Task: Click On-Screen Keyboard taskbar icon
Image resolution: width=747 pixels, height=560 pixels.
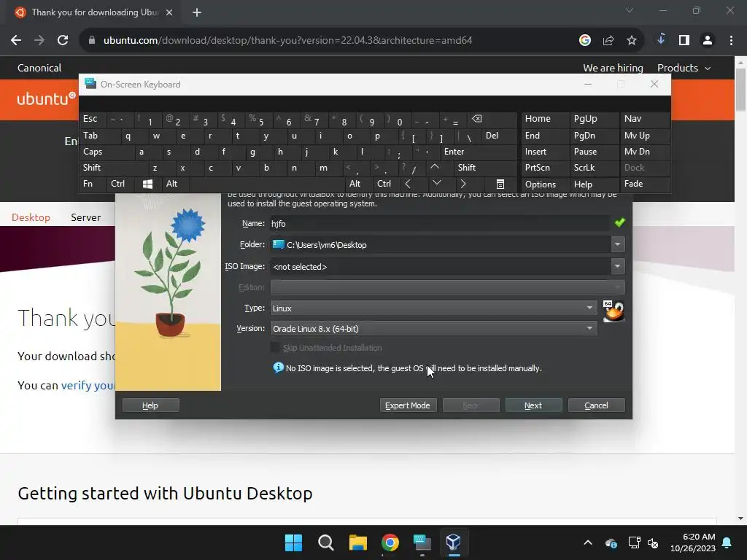Action: 422,542
